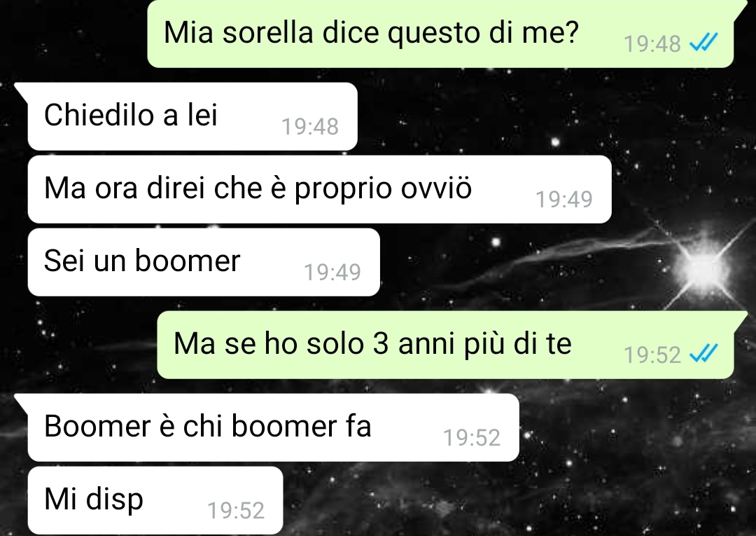Tap 19:52 timestamp on 'Boomer è chi boomer fa'

[472, 438]
